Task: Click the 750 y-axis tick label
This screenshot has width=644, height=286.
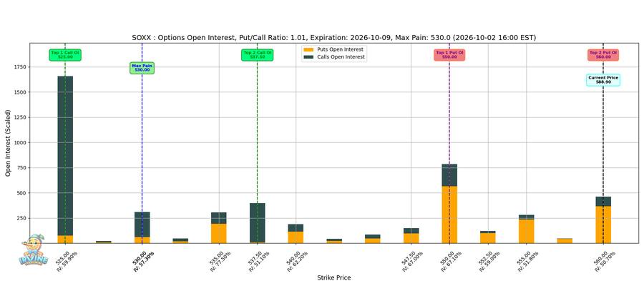Action: click(x=21, y=168)
